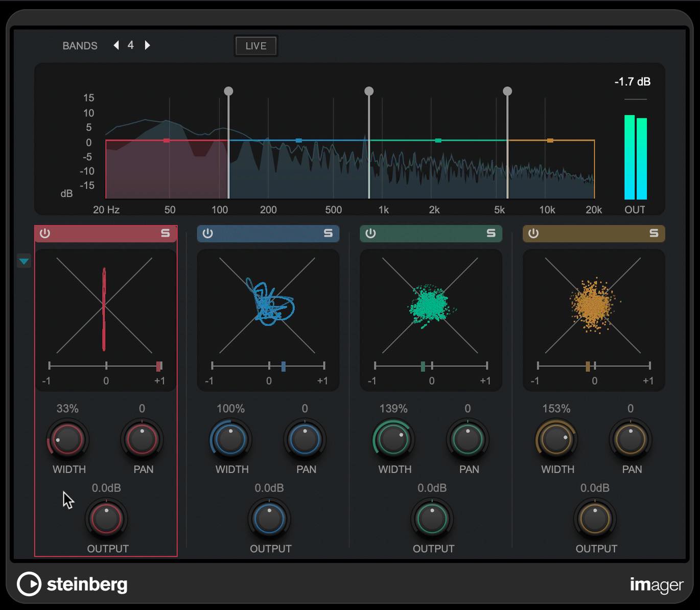Click the red band WIDTH knob
This screenshot has width=700, height=610.
tap(68, 439)
